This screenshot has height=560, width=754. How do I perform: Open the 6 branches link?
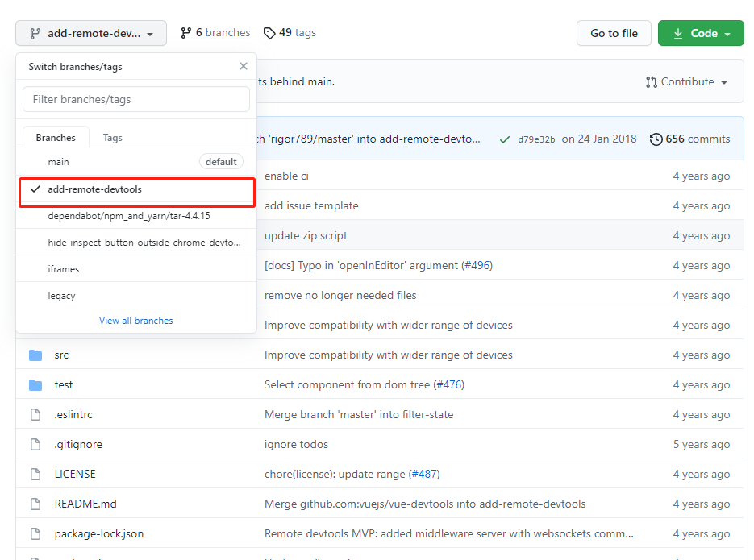[215, 33]
